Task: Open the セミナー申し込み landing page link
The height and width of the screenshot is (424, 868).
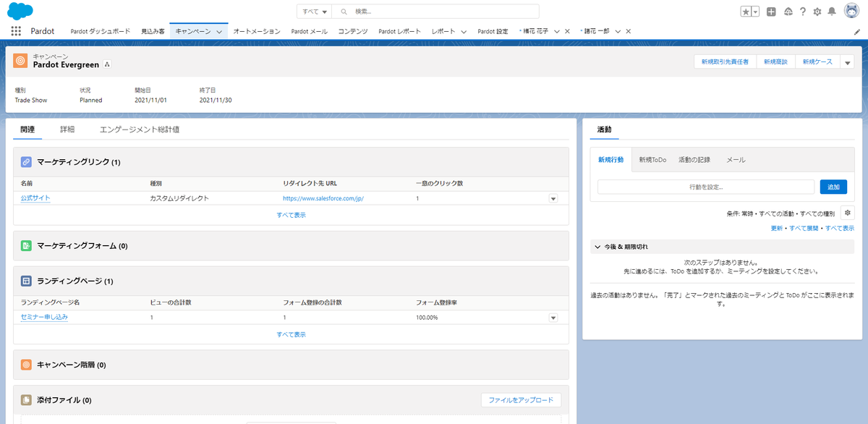Action: (45, 317)
